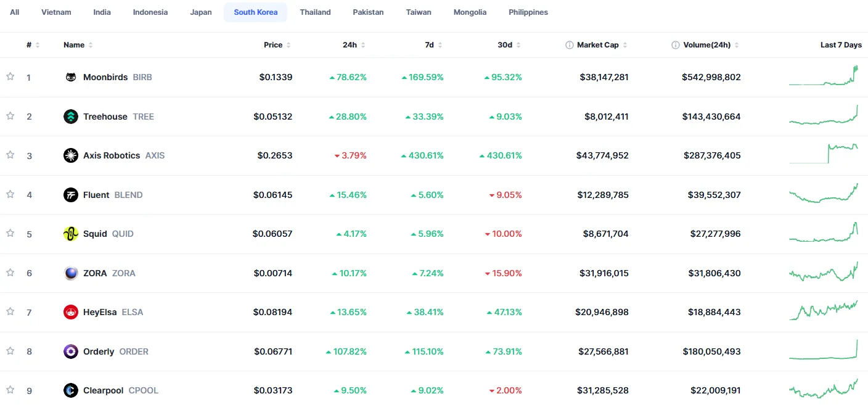Open the Treehouse coin logo
The image size is (868, 407).
point(71,117)
